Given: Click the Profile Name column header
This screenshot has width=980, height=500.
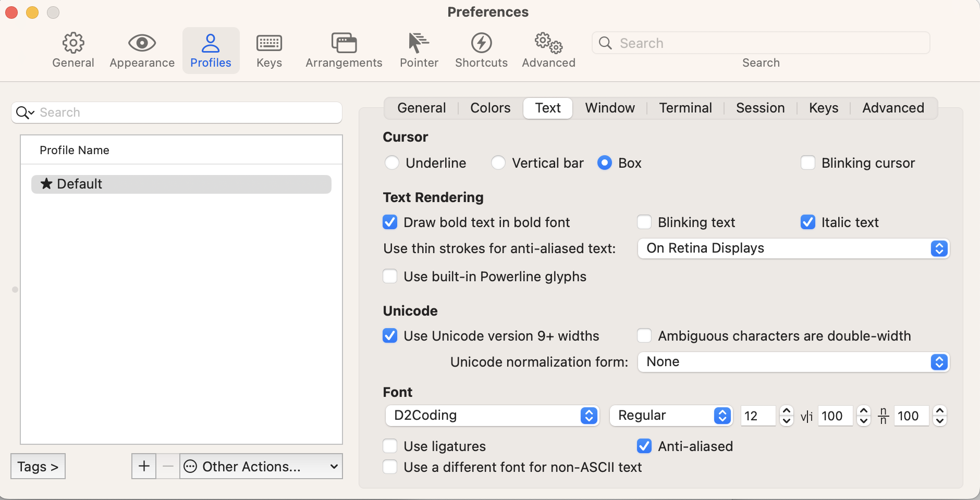Looking at the screenshot, I should [x=181, y=150].
